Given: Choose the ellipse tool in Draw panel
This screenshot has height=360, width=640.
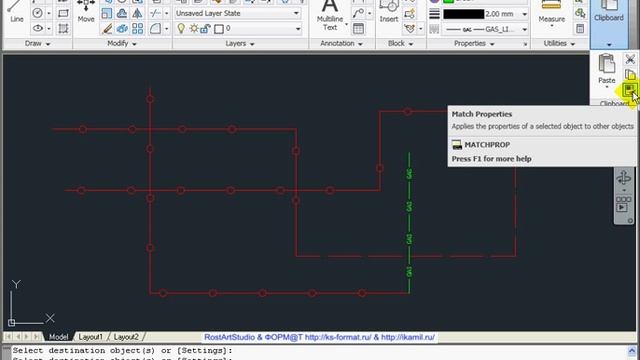Looking at the screenshot, I should (38, 28).
